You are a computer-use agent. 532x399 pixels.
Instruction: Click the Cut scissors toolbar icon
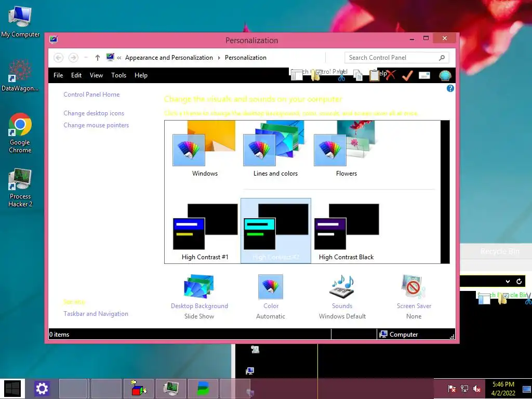341,76
